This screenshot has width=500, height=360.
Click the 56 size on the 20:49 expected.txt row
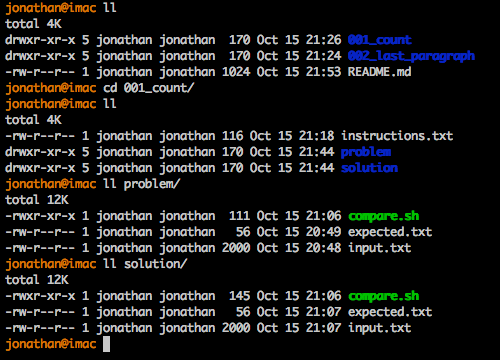coord(243,232)
